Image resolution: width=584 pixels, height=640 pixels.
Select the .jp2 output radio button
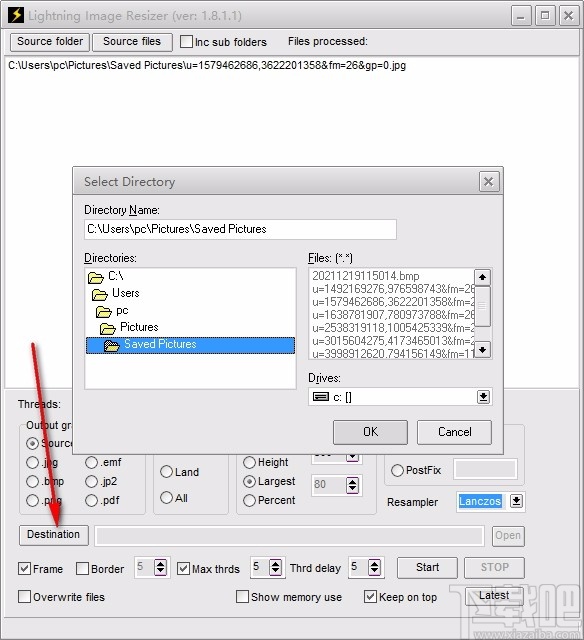pyautogui.click(x=91, y=482)
